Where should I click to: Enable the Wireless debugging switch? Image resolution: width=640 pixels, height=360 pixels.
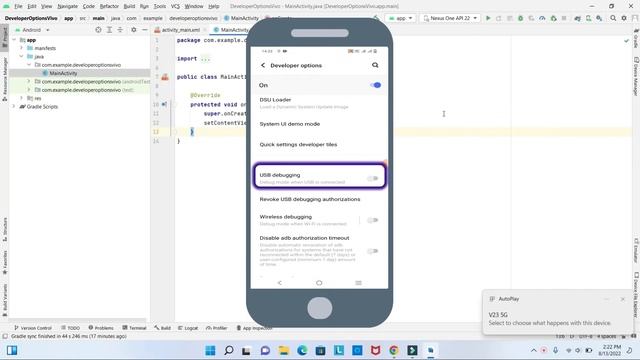[x=372, y=220]
